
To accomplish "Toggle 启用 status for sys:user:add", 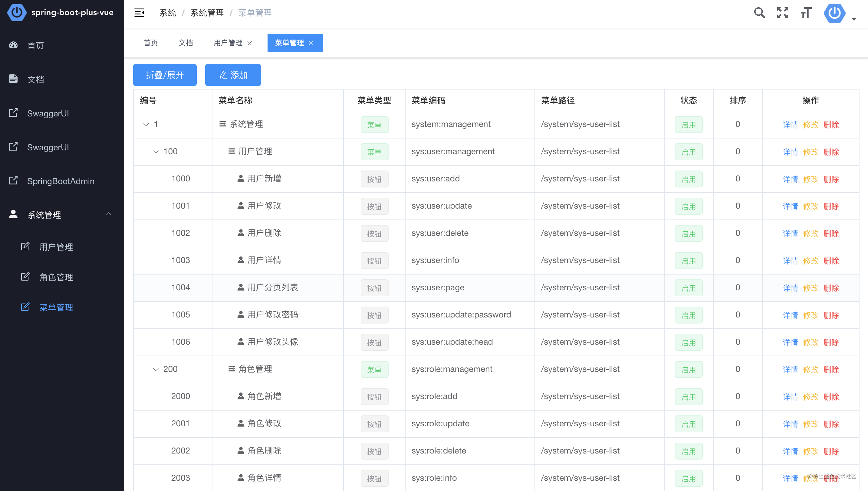I will (x=689, y=179).
